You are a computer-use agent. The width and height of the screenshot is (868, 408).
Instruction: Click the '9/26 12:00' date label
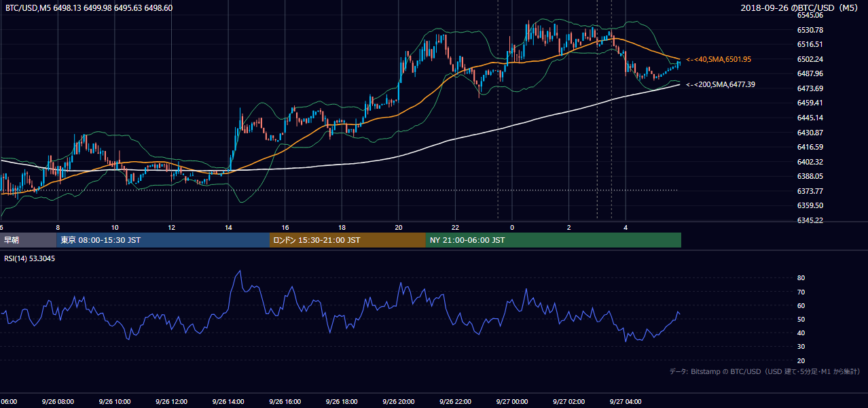(170, 402)
